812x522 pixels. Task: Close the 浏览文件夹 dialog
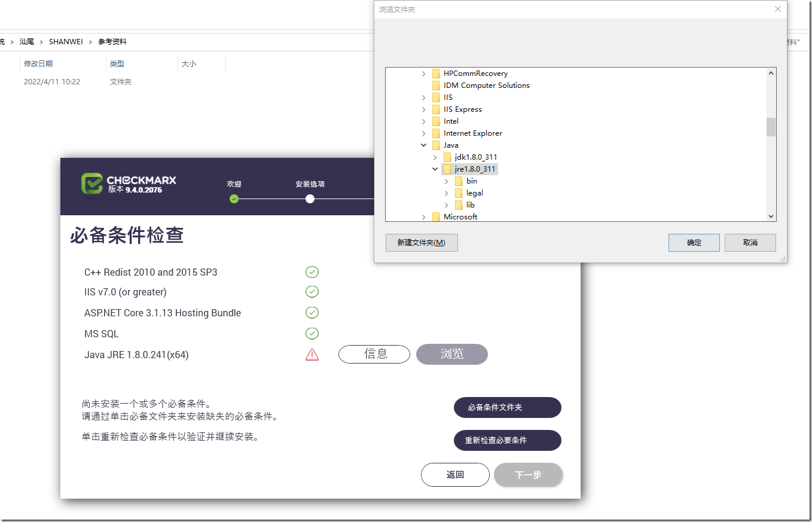pos(778,9)
